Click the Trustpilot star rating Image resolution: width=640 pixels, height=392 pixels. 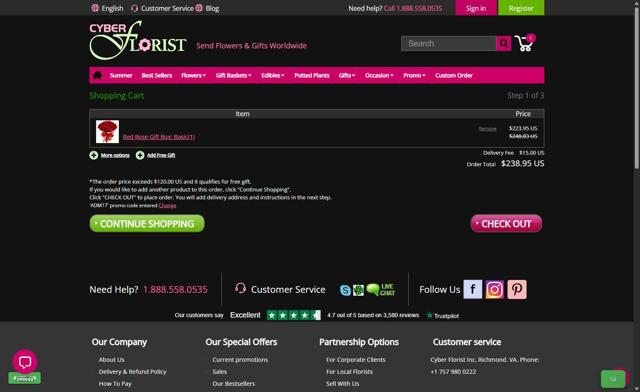[x=293, y=315]
